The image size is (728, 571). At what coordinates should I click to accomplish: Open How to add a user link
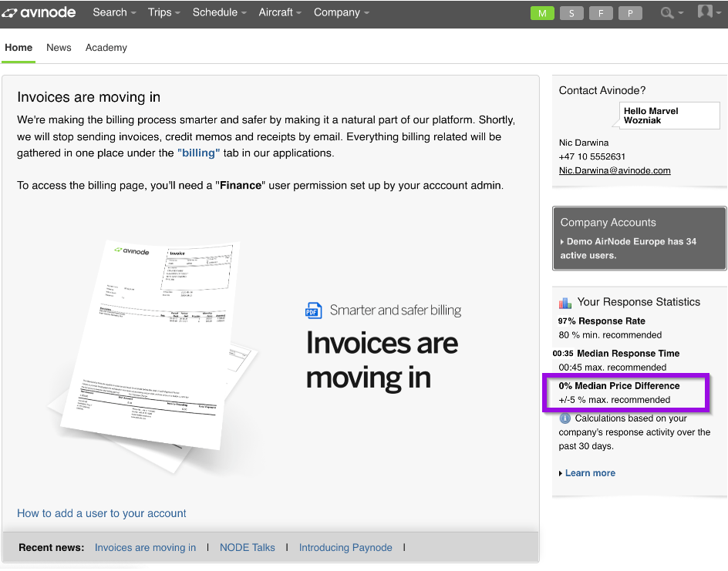click(x=102, y=513)
